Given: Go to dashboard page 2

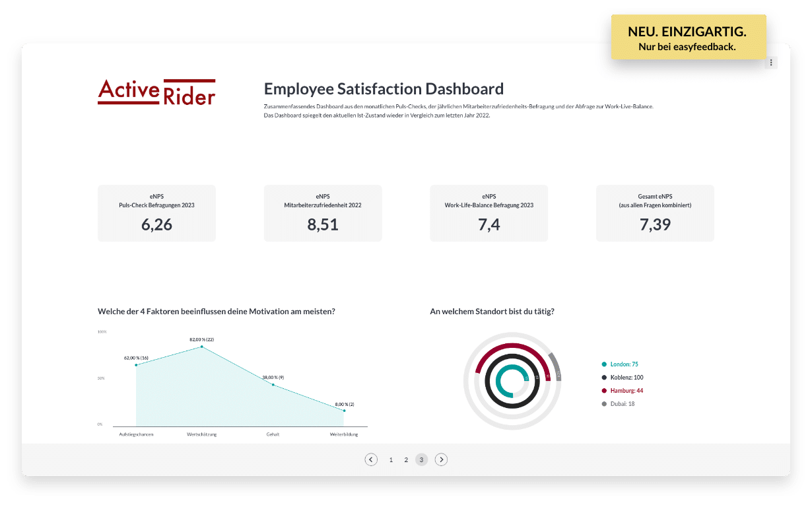Looking at the screenshot, I should [x=406, y=459].
